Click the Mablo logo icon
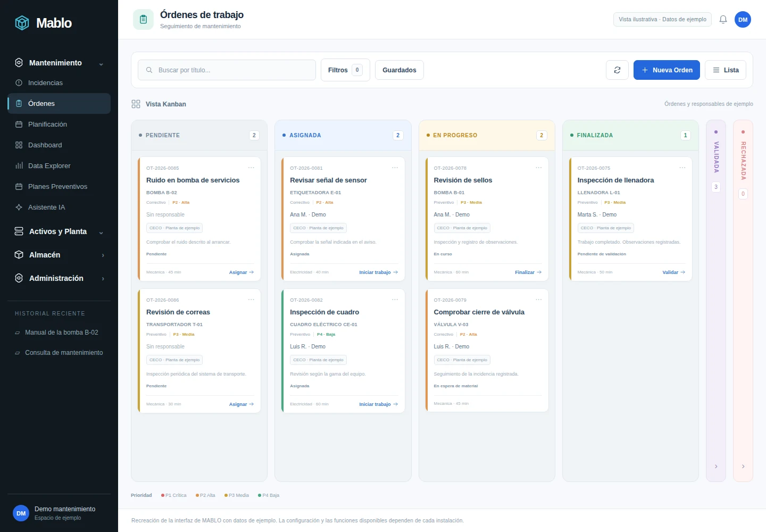Screen dimensions: 766x532 click(x=22, y=23)
